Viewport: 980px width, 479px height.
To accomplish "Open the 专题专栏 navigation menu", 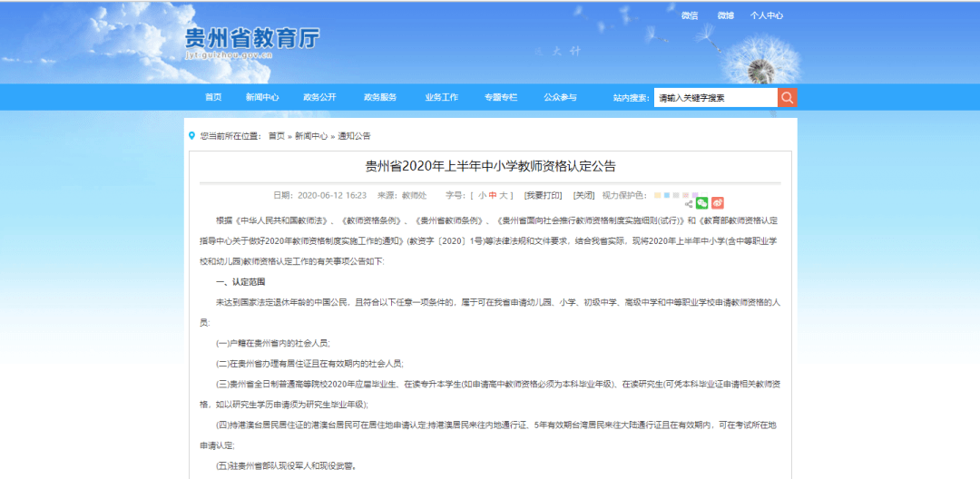I will (501, 97).
